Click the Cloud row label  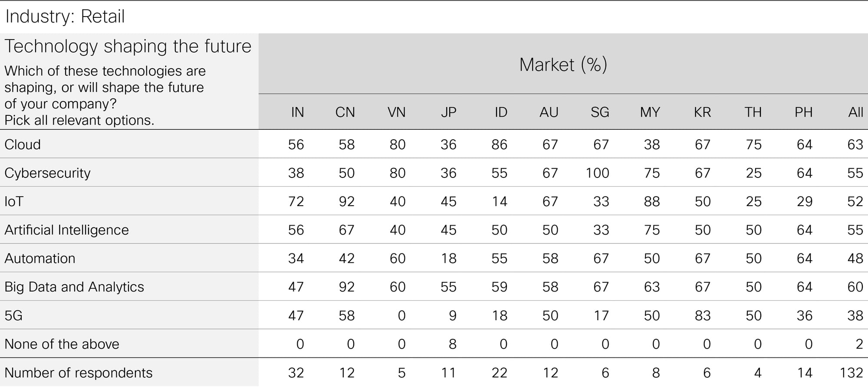click(23, 144)
